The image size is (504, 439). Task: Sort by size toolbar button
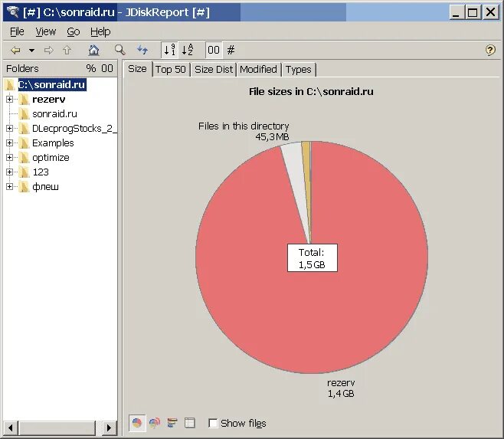pyautogui.click(x=169, y=50)
